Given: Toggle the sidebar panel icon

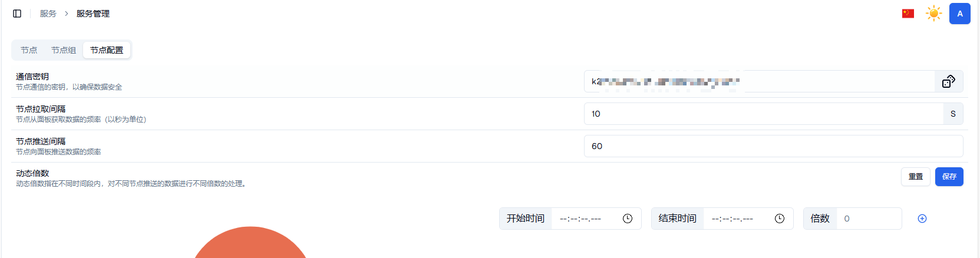Looking at the screenshot, I should click(17, 14).
